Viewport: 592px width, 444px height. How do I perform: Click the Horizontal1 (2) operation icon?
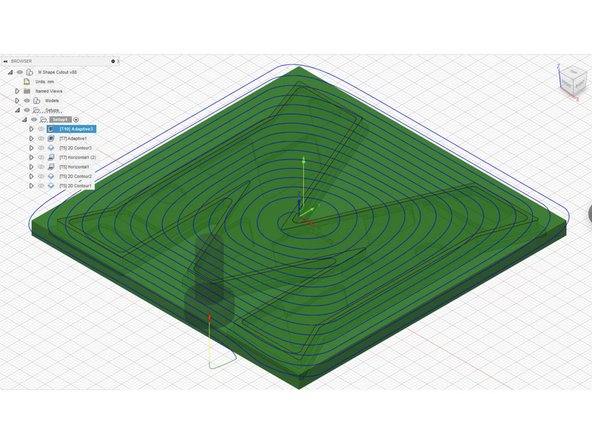[x=51, y=157]
